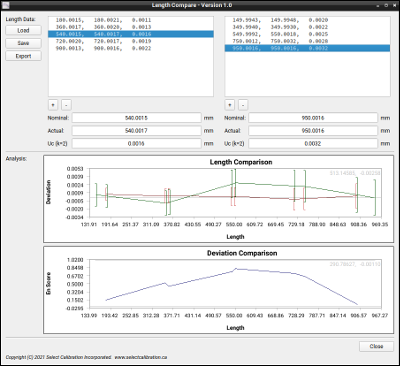Edit the left Nominal field showing 540.0015

pos(137,118)
